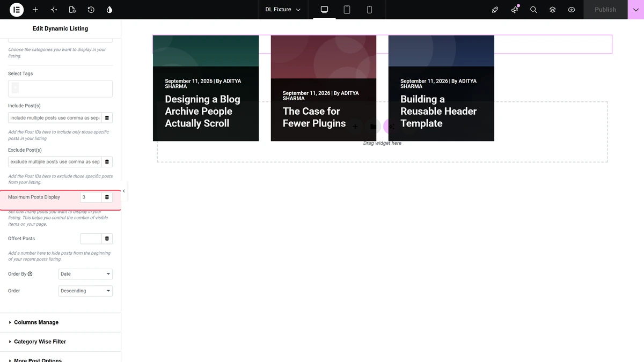This screenshot has width=644, height=362.
Task: Click the Offset Posts number field
Action: (x=91, y=239)
